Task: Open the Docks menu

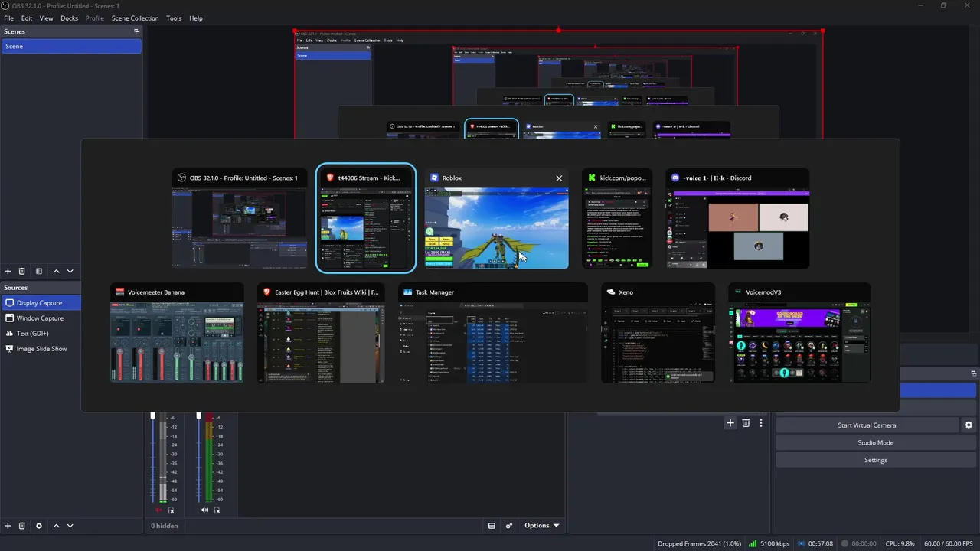Action: 70,18
